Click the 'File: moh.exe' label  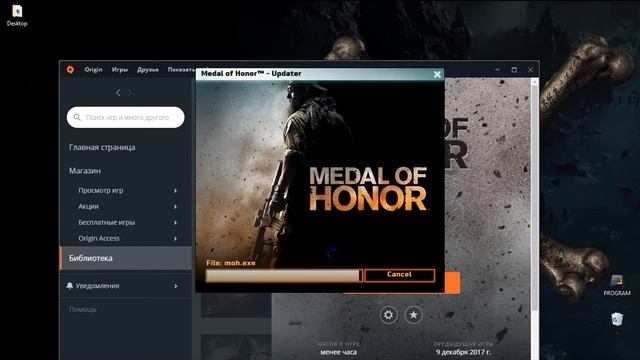[231, 263]
